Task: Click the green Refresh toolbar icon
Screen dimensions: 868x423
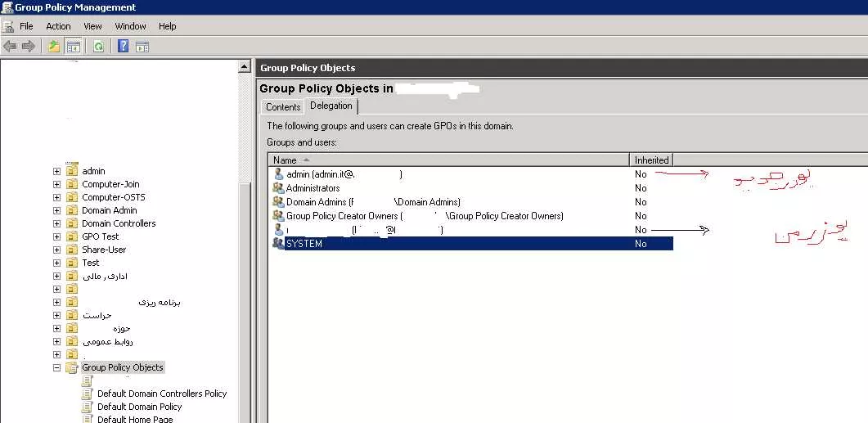Action: coord(98,47)
